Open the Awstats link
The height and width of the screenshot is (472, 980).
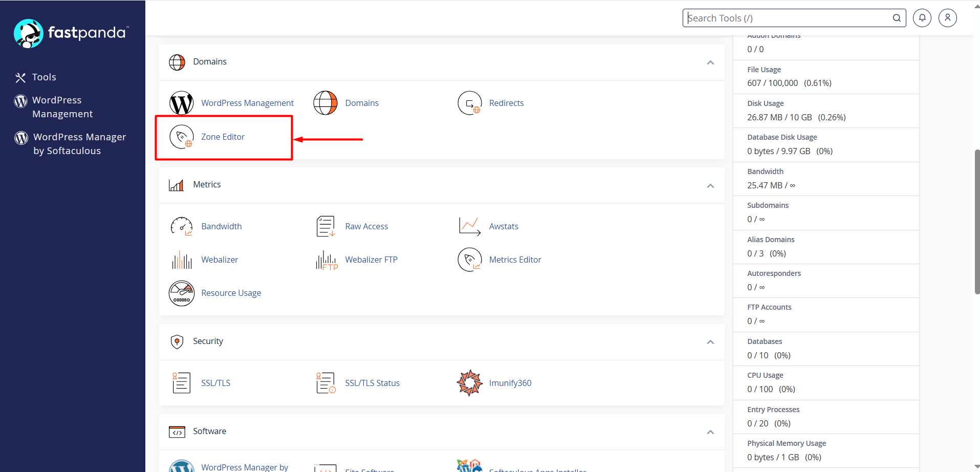(x=504, y=226)
